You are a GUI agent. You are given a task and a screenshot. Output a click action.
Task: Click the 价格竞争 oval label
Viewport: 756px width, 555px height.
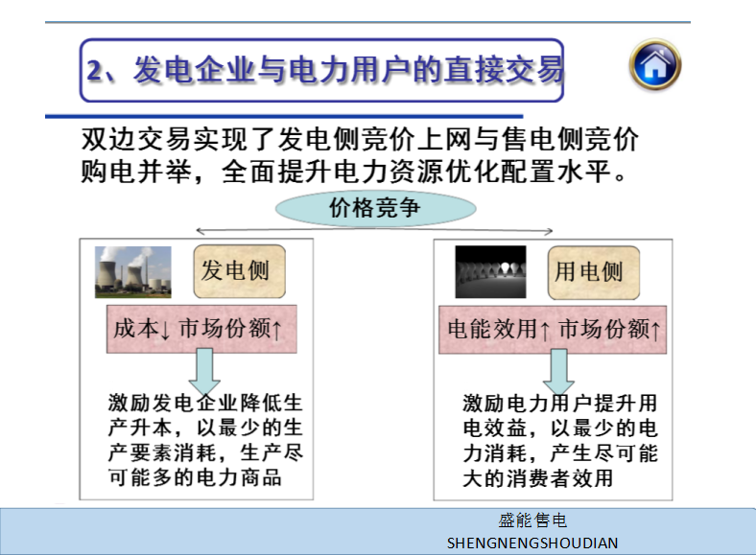pyautogui.click(x=375, y=209)
